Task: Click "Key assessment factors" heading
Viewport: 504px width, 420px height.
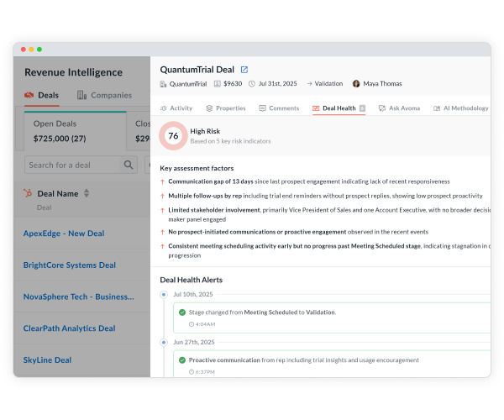Action: [197, 168]
